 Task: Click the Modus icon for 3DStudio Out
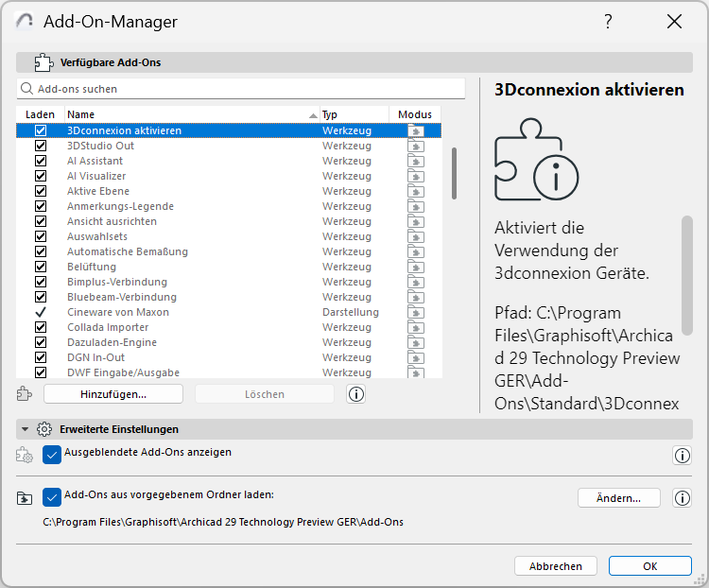coord(416,147)
